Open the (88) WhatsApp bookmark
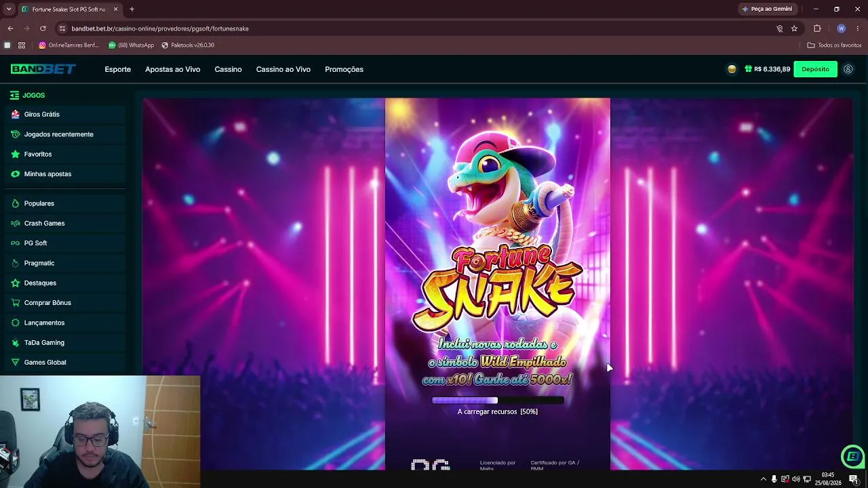 131,45
